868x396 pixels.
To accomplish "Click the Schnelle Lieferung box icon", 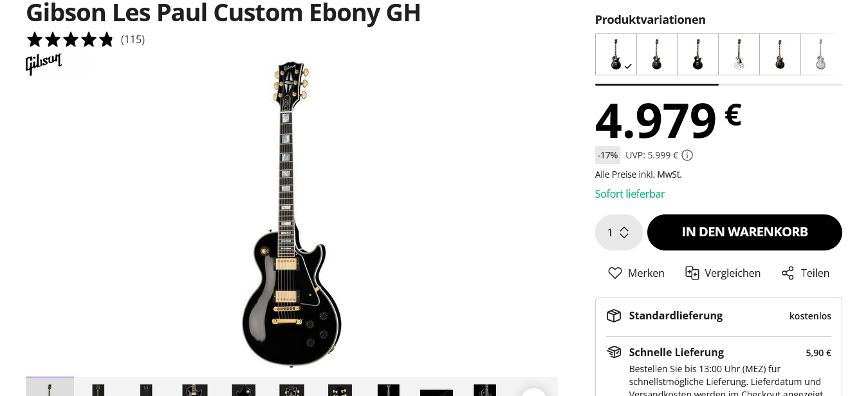I will 614,352.
